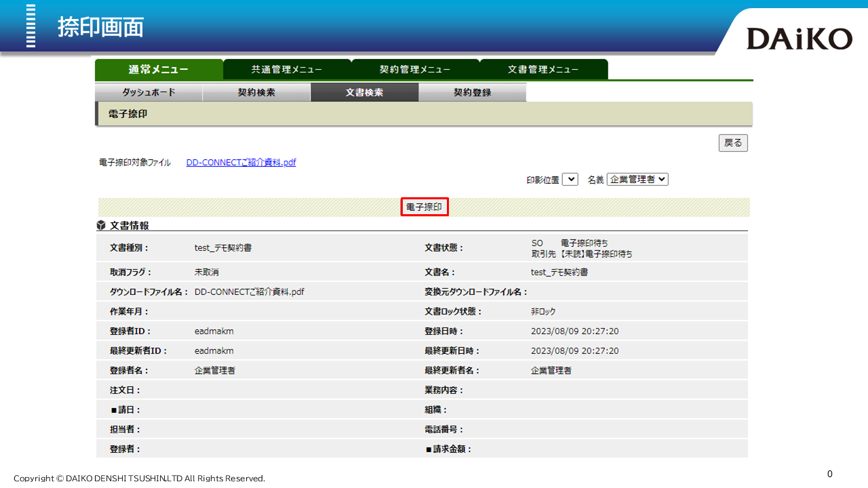Go to 契約検索 submenu
This screenshot has height=488, width=868.
(x=256, y=92)
